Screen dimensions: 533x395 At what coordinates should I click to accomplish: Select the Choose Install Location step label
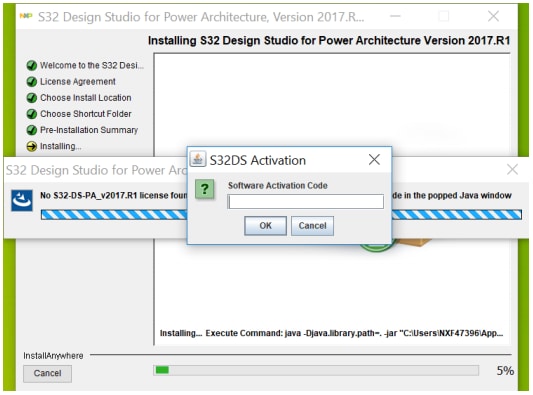tap(86, 98)
